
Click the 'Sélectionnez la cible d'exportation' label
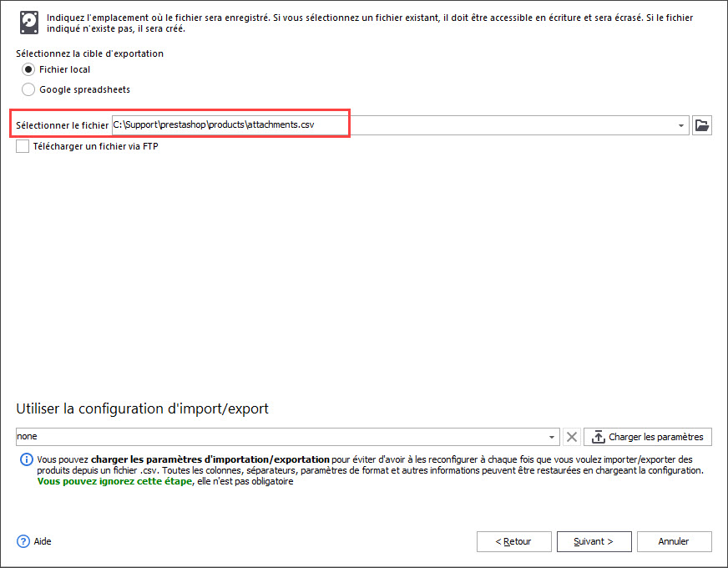pyautogui.click(x=89, y=53)
